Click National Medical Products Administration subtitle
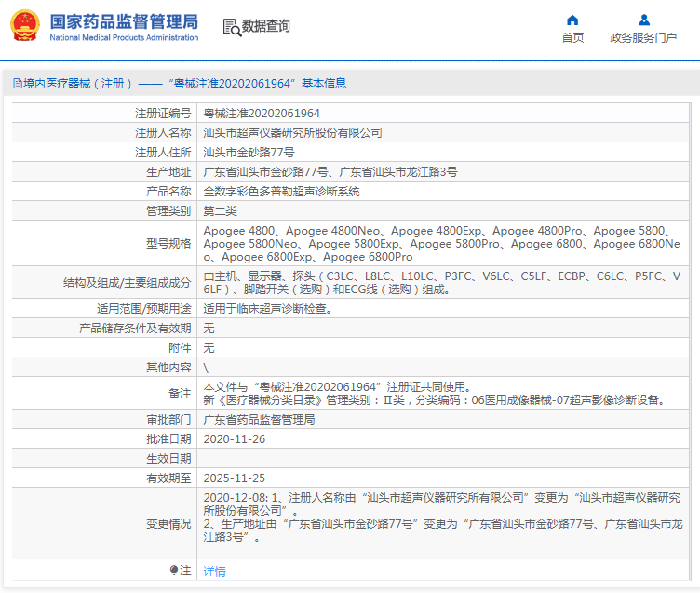Viewport: 700px width, 593px height. [124, 38]
